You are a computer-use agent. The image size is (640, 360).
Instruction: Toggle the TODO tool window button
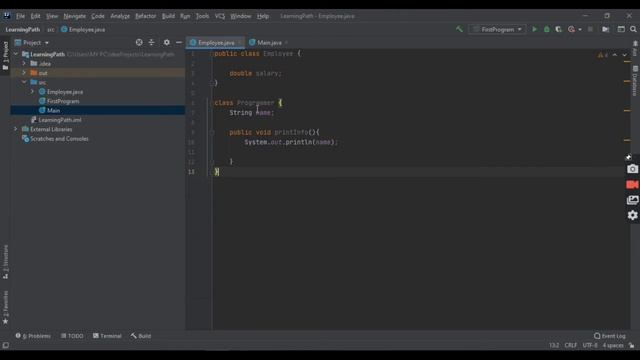tap(72, 336)
